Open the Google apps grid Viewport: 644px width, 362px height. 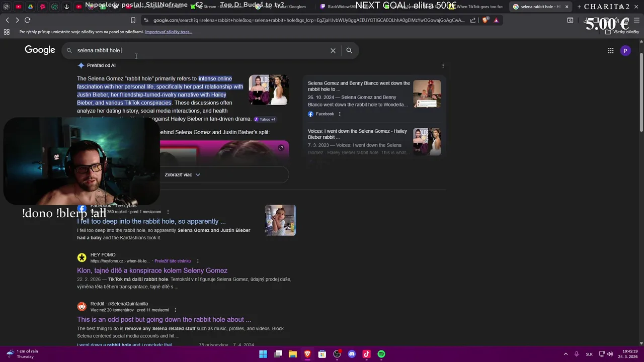[x=611, y=50]
